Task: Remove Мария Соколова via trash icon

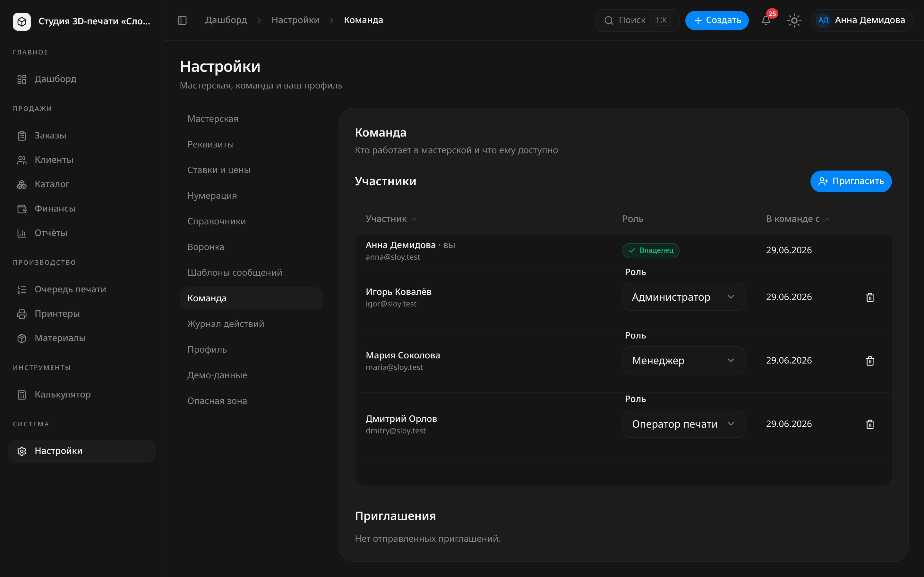Action: click(x=870, y=361)
